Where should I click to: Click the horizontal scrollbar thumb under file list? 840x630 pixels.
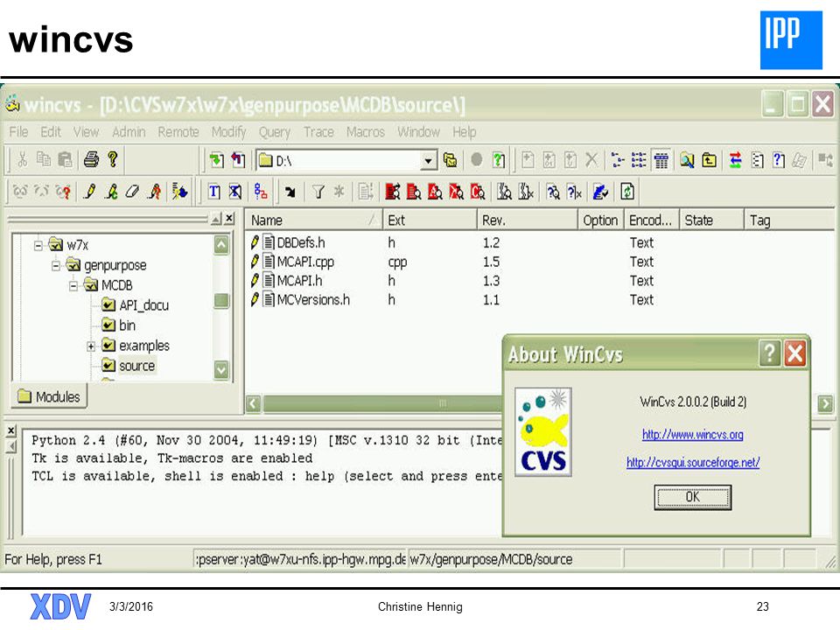click(x=383, y=403)
